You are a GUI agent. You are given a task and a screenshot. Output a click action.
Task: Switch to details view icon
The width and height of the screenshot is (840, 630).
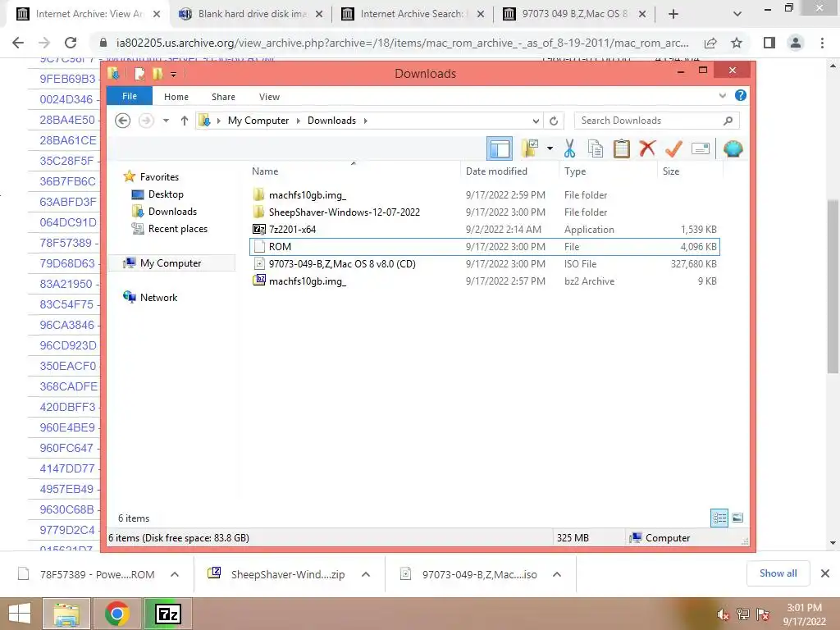click(x=719, y=518)
